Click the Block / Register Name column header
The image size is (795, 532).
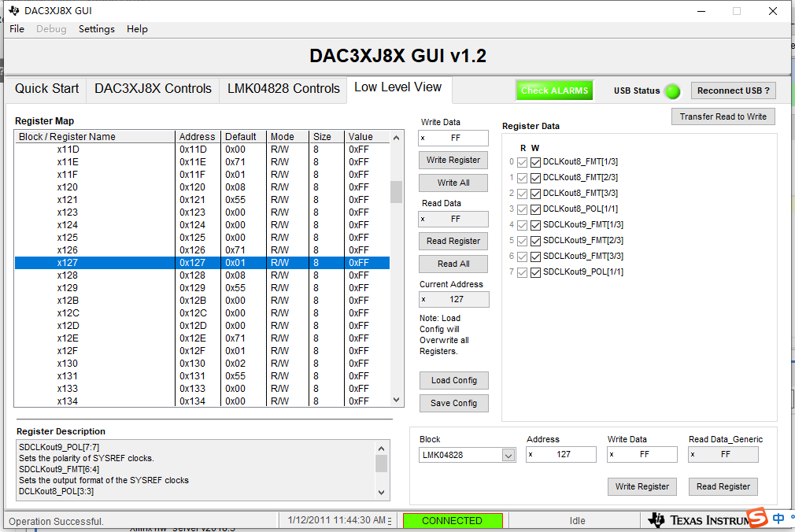[94, 137]
